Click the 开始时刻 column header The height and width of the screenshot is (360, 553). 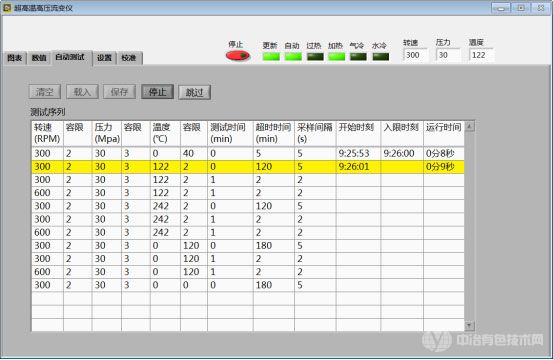[359, 133]
